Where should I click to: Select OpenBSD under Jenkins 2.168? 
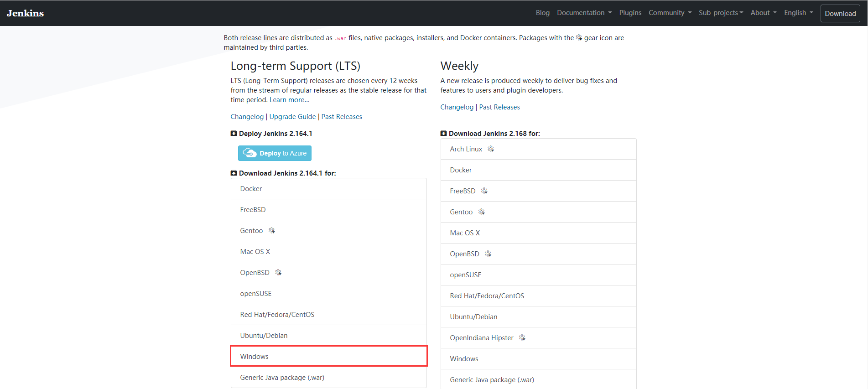[539, 254]
